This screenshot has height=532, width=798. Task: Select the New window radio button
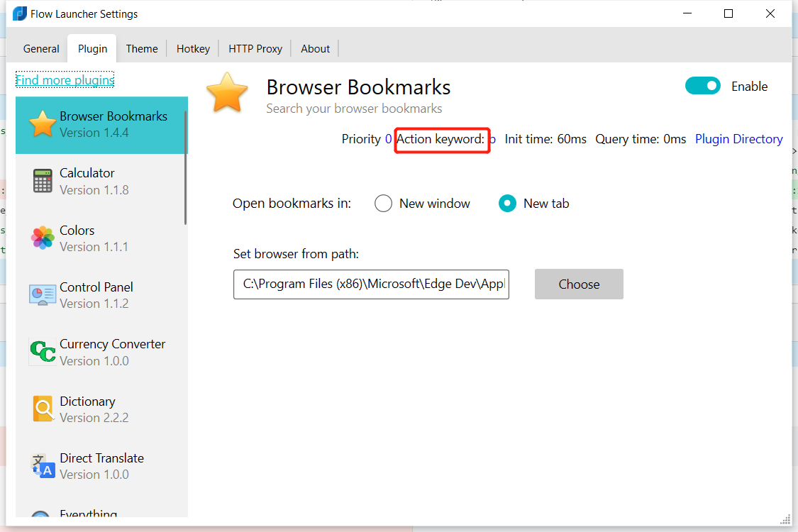tap(383, 204)
